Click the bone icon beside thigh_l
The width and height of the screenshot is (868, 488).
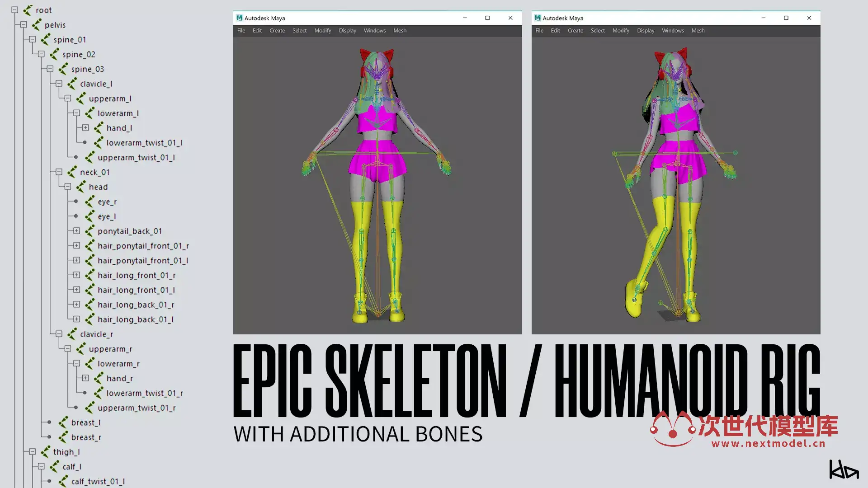[x=46, y=452]
